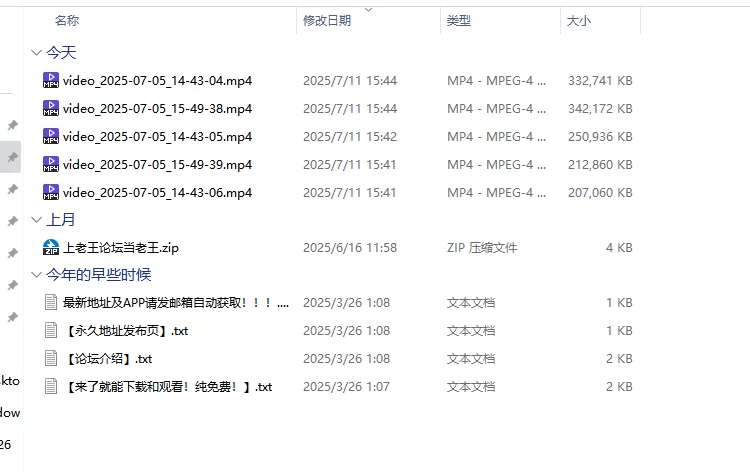Collapse the 上月 group
Screen dimensions: 750x472
(x=36, y=220)
